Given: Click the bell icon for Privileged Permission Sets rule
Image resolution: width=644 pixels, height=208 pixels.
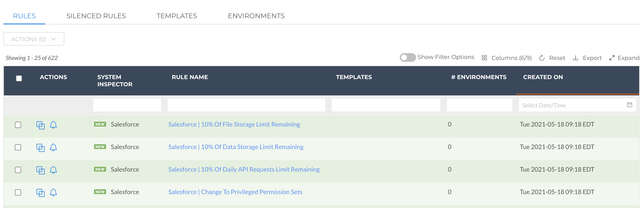Looking at the screenshot, I should pyautogui.click(x=53, y=192).
